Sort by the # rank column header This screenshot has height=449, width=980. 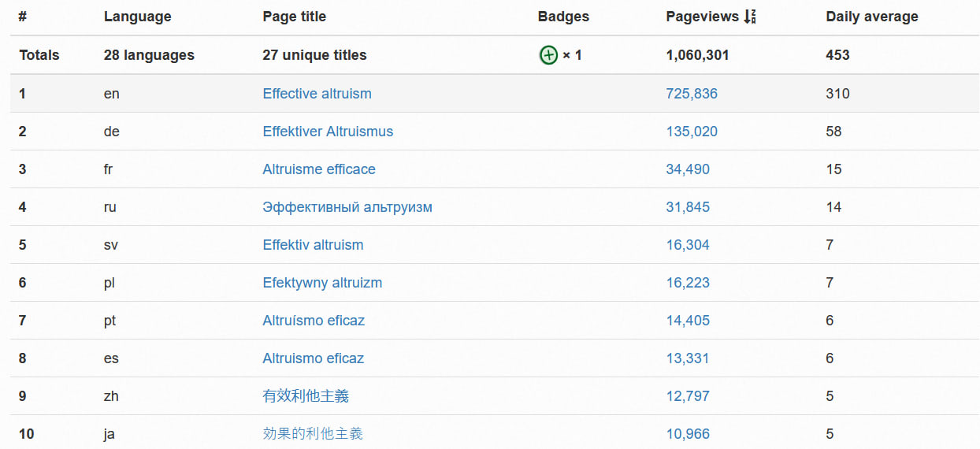(23, 17)
